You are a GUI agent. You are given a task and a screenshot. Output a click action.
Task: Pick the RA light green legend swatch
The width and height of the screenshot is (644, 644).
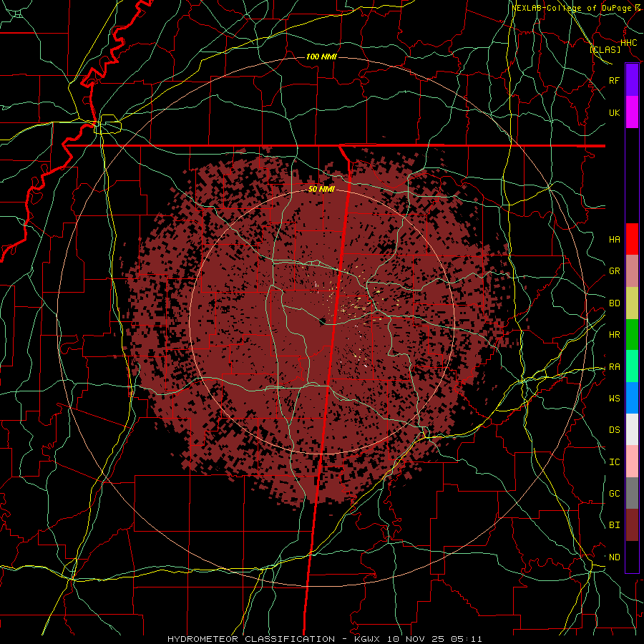tap(632, 366)
